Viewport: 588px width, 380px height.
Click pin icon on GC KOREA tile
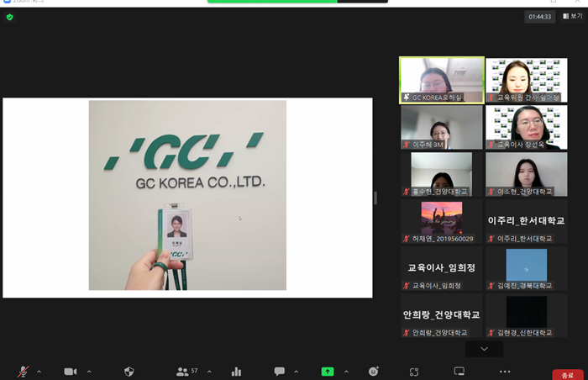coord(407,98)
